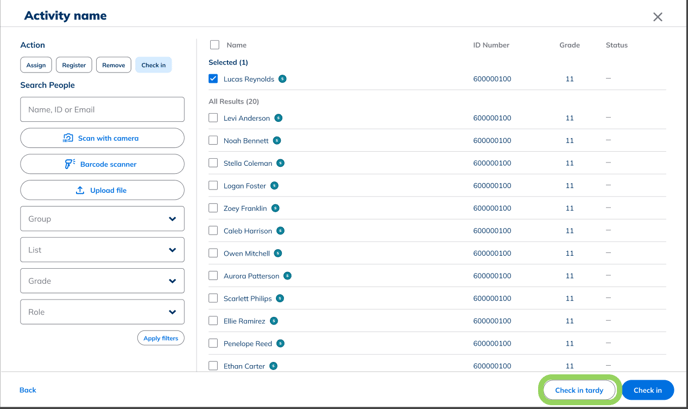
Task: Click the Selected (1) label
Action: [228, 62]
